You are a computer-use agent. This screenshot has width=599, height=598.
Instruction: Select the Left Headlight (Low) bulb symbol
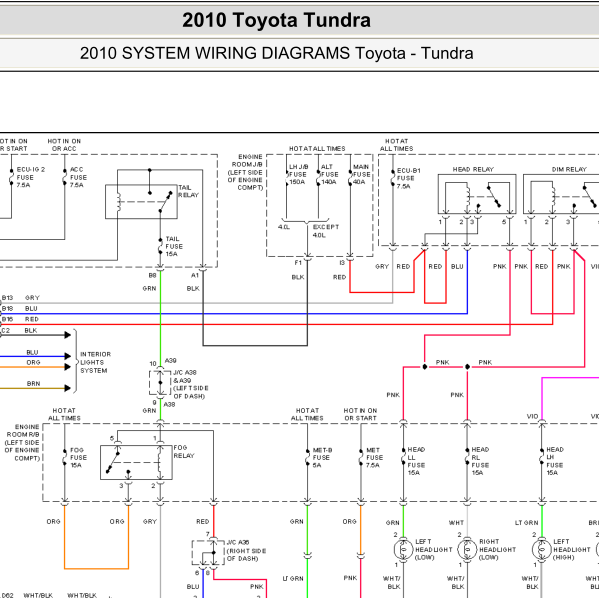(403, 549)
